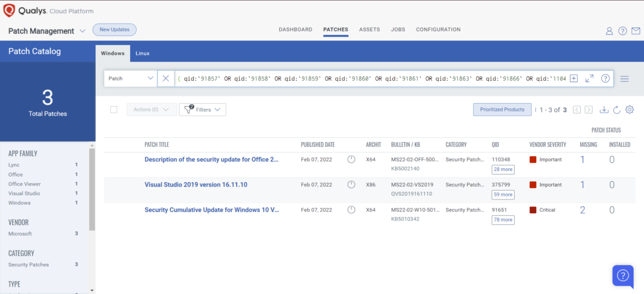Open the help icon in the header

click(623, 31)
